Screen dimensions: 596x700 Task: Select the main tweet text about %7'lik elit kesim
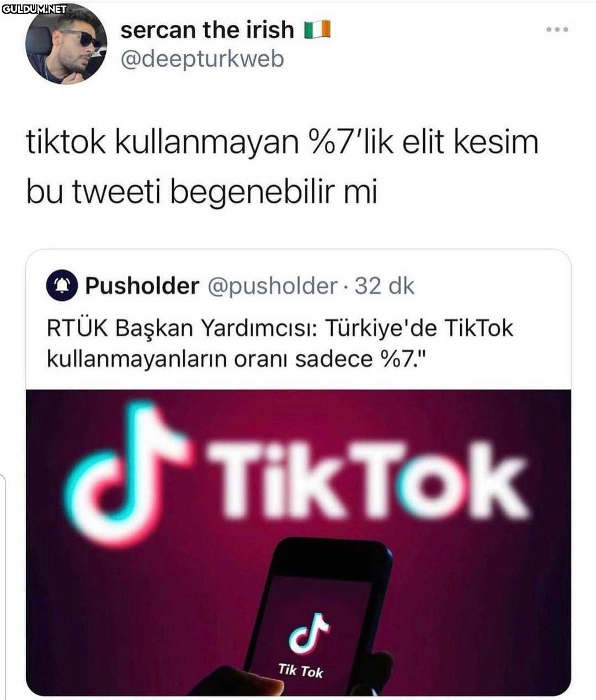click(281, 167)
